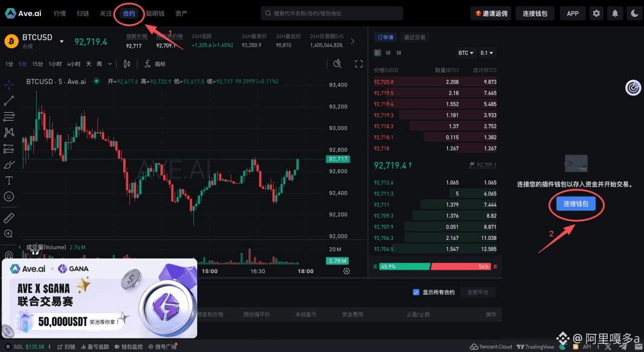Click the 邀请返佣 button
This screenshot has width=644, height=352.
[x=491, y=14]
